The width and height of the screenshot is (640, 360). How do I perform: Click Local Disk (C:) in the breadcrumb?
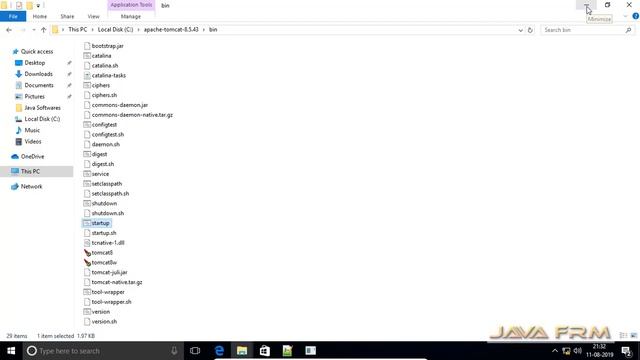[x=116, y=30]
